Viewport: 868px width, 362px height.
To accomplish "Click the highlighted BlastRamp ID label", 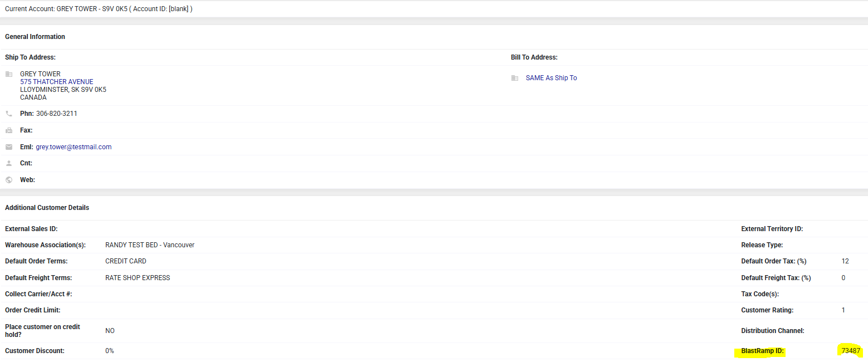I will click(x=762, y=351).
